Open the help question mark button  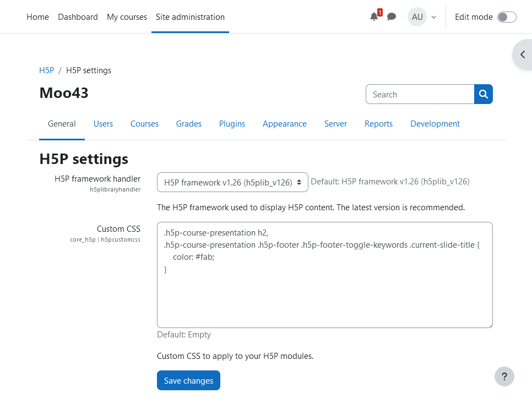pos(504,376)
